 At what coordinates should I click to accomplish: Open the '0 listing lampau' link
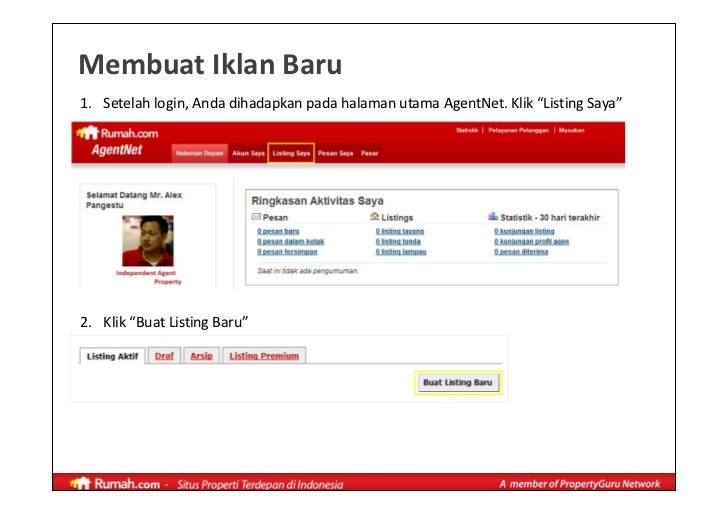coord(401,252)
